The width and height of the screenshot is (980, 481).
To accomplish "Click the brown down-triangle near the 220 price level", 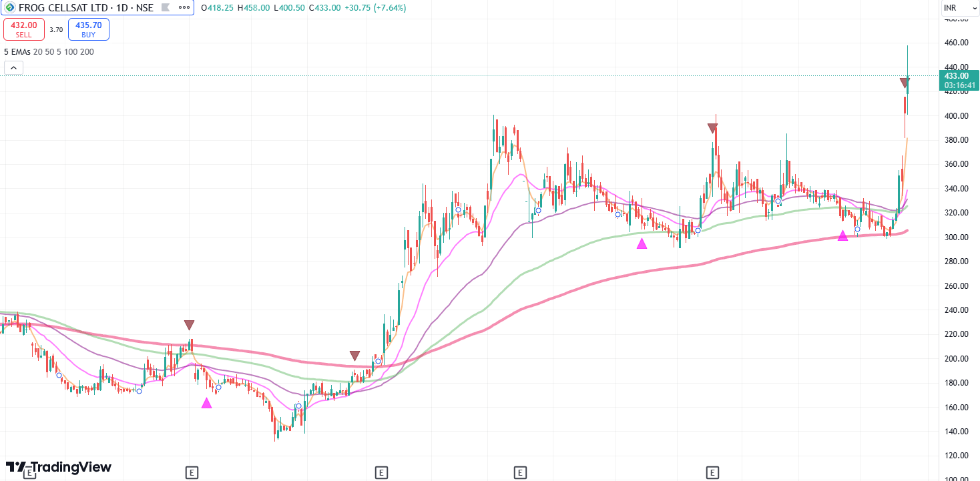I will point(189,325).
